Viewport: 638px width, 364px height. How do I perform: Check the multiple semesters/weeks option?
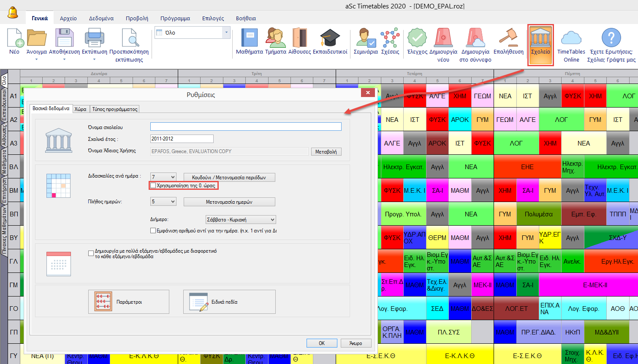[x=91, y=253]
